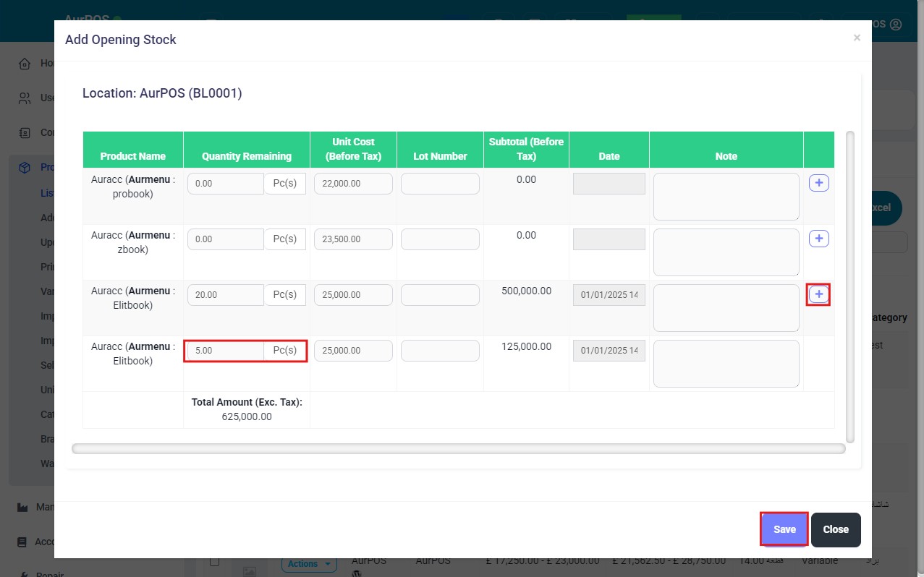This screenshot has width=924, height=577.
Task: Click the Auracc probook product name
Action: click(x=133, y=187)
